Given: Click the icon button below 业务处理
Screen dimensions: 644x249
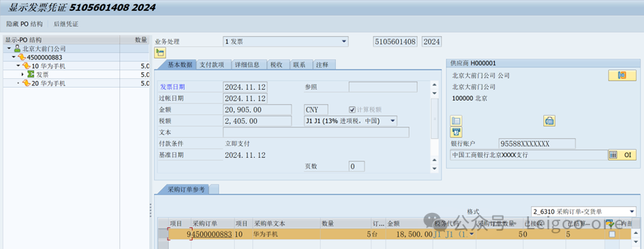Looking at the screenshot, I should pyautogui.click(x=159, y=52).
